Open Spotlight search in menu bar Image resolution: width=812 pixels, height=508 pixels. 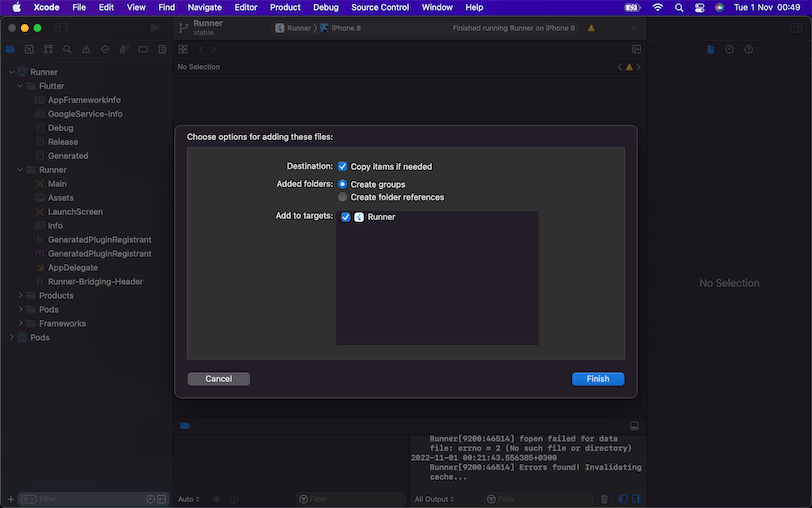coord(679,7)
